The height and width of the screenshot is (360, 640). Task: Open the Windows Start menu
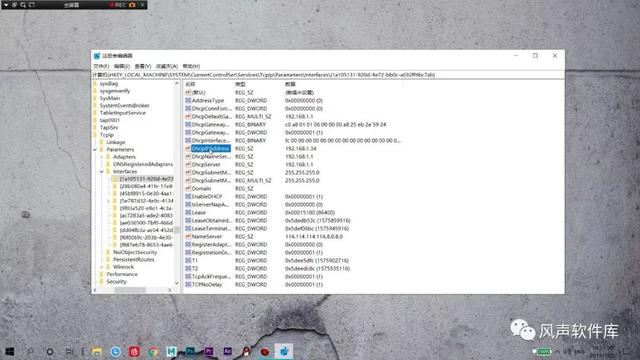(x=10, y=351)
